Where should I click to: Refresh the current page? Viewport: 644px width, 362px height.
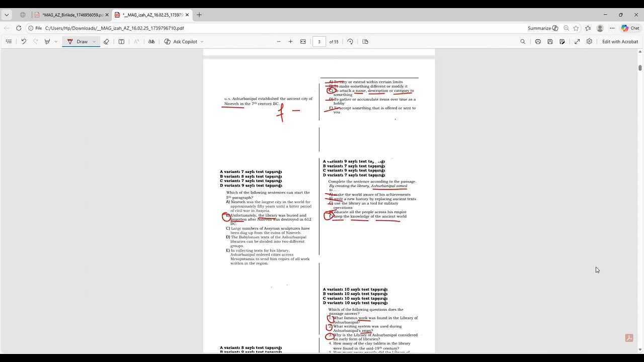pyautogui.click(x=19, y=28)
